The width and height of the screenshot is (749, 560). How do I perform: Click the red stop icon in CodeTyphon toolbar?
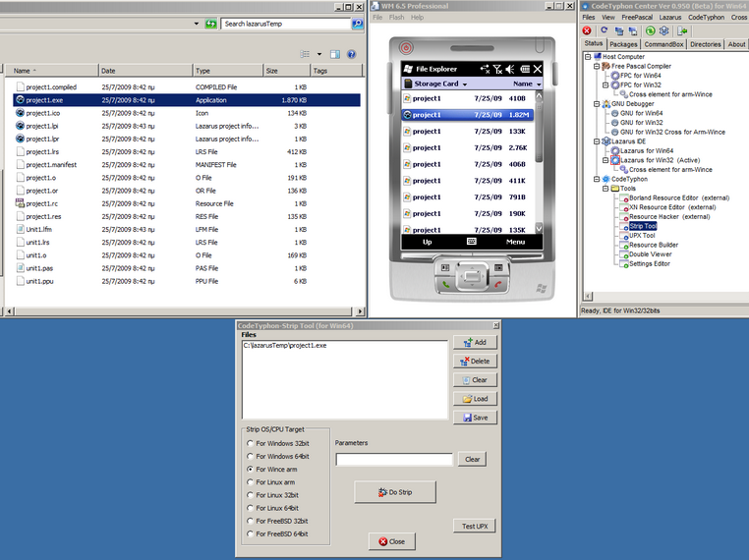point(587,30)
